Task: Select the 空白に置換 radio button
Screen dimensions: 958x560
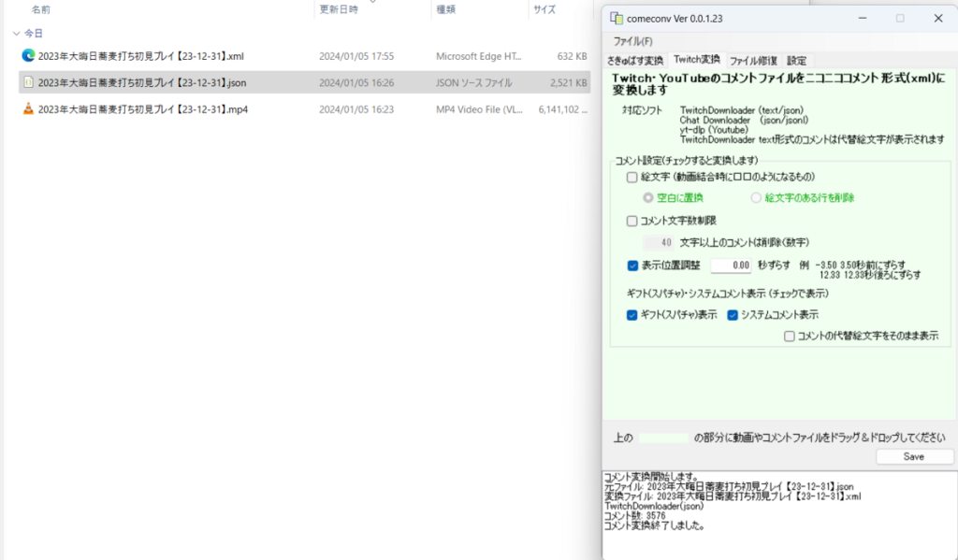Action: click(647, 198)
